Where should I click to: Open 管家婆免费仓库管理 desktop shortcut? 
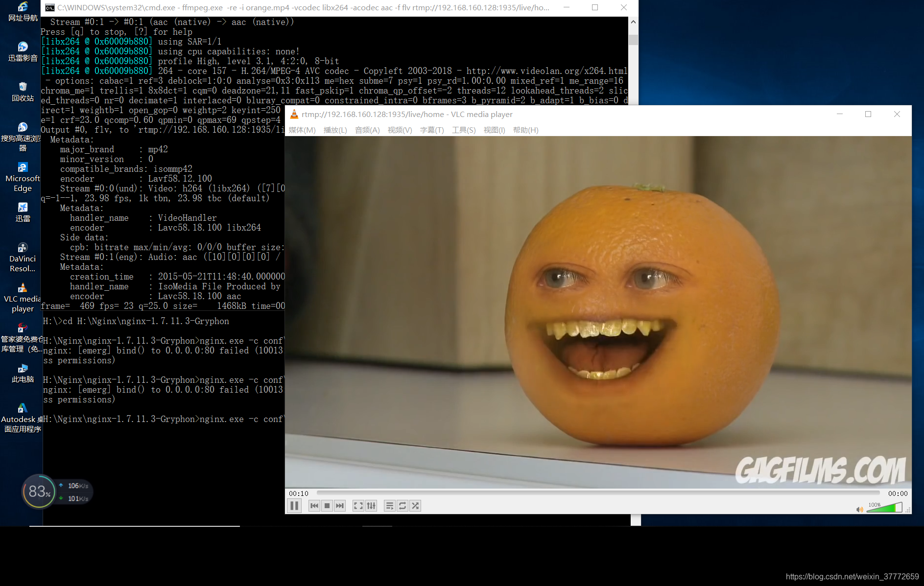coord(23,338)
